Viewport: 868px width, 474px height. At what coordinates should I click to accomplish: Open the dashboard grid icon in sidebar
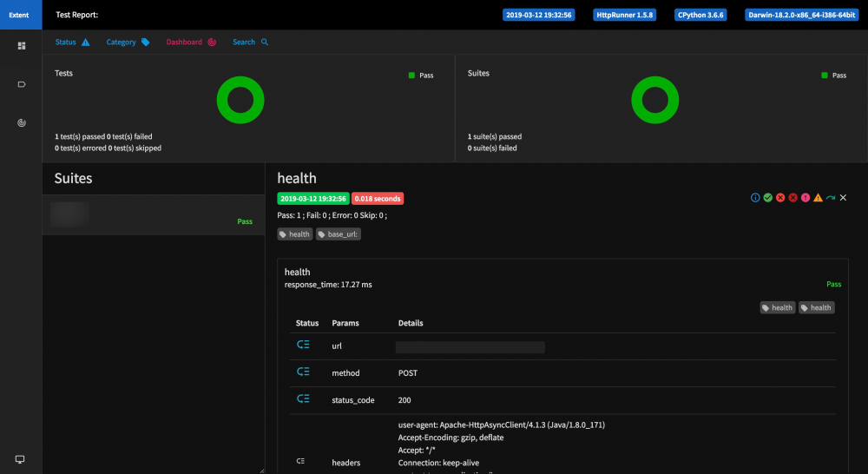(22, 46)
